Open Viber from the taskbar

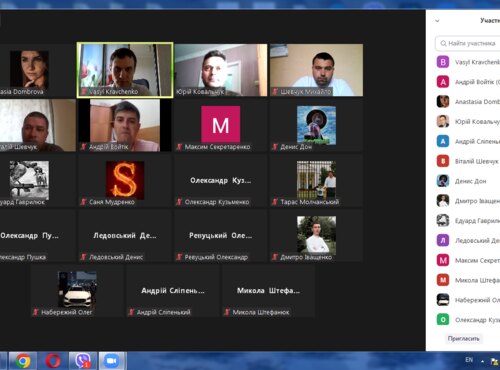(82, 361)
